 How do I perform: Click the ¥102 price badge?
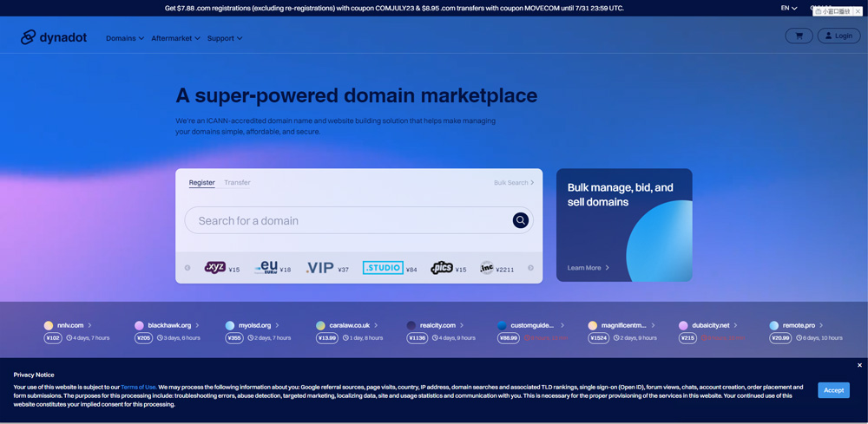(x=53, y=338)
